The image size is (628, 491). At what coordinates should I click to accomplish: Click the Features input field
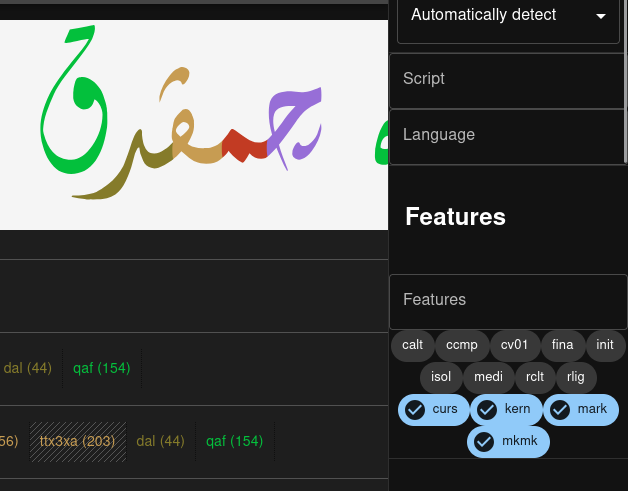click(506, 300)
